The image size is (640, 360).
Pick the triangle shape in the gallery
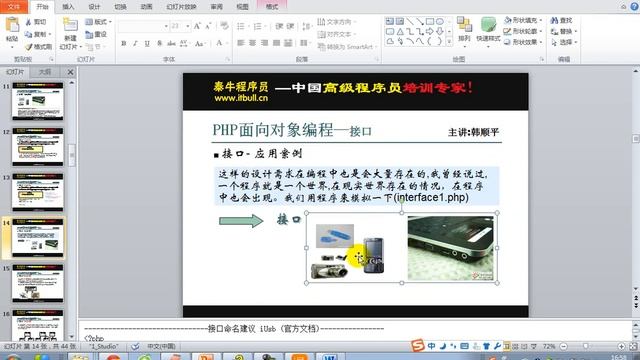coord(400,31)
